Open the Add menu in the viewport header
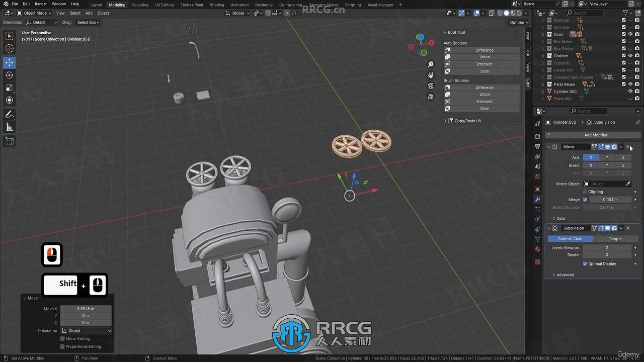The image size is (644, 362). point(89,13)
